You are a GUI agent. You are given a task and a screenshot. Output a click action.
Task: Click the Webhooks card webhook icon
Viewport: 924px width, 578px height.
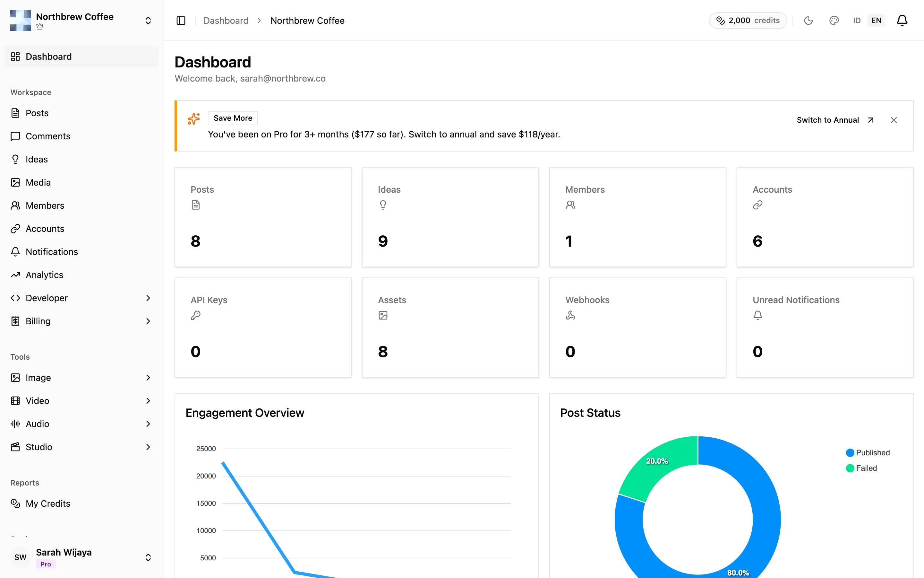pyautogui.click(x=570, y=316)
